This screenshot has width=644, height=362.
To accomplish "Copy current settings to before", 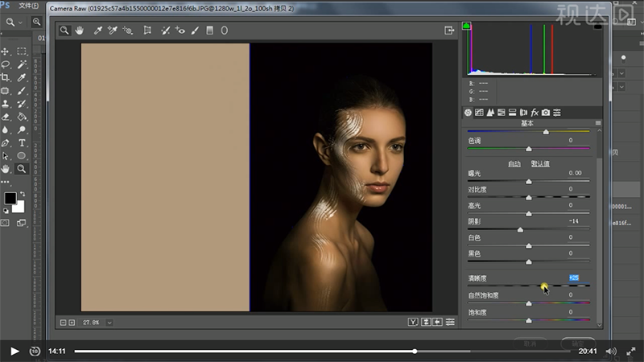I will [x=437, y=323].
